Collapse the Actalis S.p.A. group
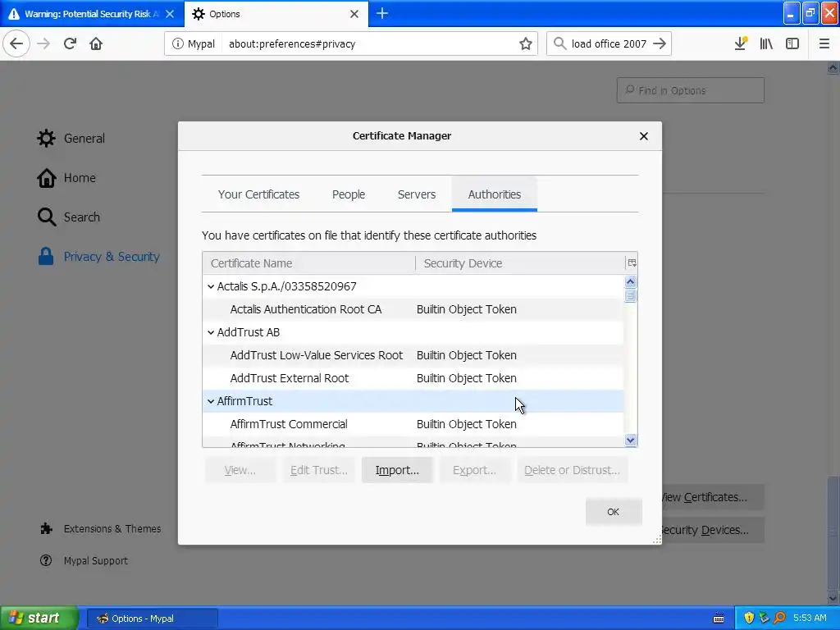 click(211, 286)
